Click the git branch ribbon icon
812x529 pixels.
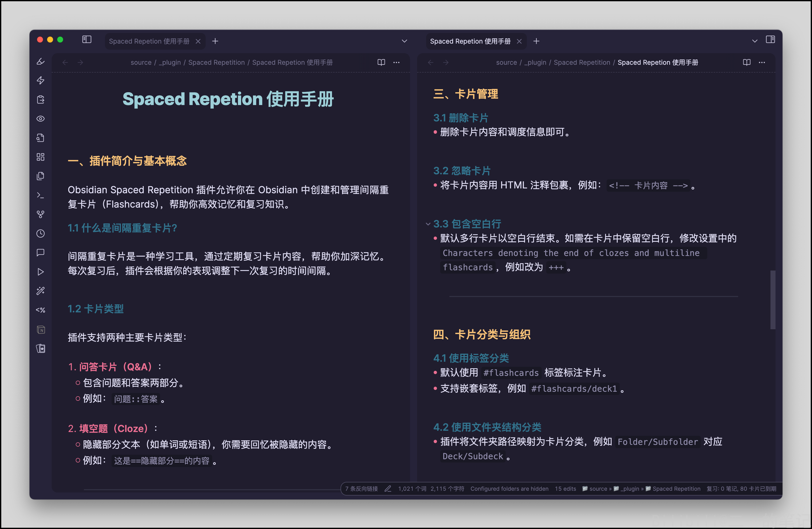[41, 214]
